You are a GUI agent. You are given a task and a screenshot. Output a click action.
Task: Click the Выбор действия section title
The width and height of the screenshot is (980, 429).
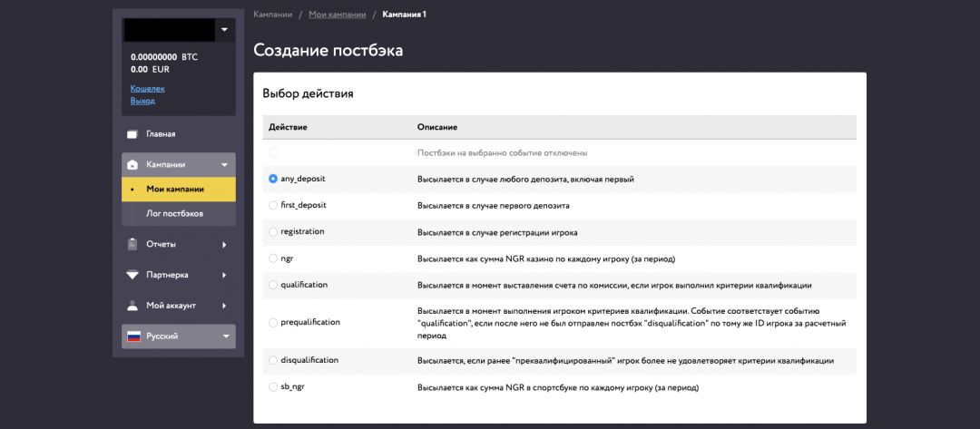(x=309, y=94)
